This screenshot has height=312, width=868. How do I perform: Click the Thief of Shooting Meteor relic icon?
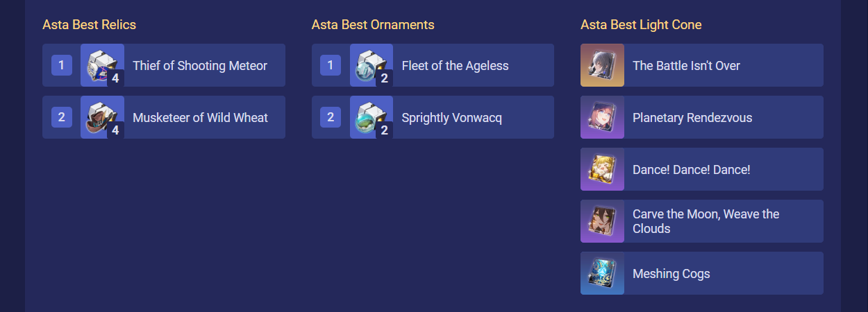[102, 65]
